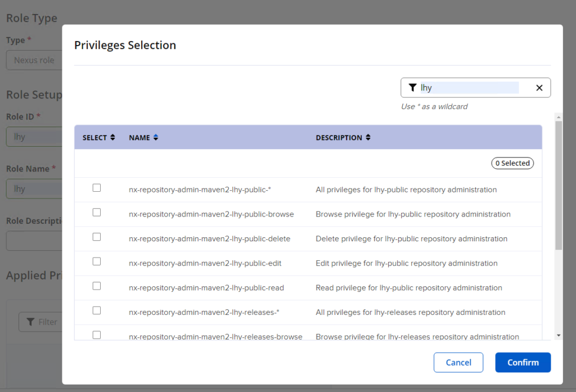Sort by the SELECT column arrows

(x=112, y=137)
